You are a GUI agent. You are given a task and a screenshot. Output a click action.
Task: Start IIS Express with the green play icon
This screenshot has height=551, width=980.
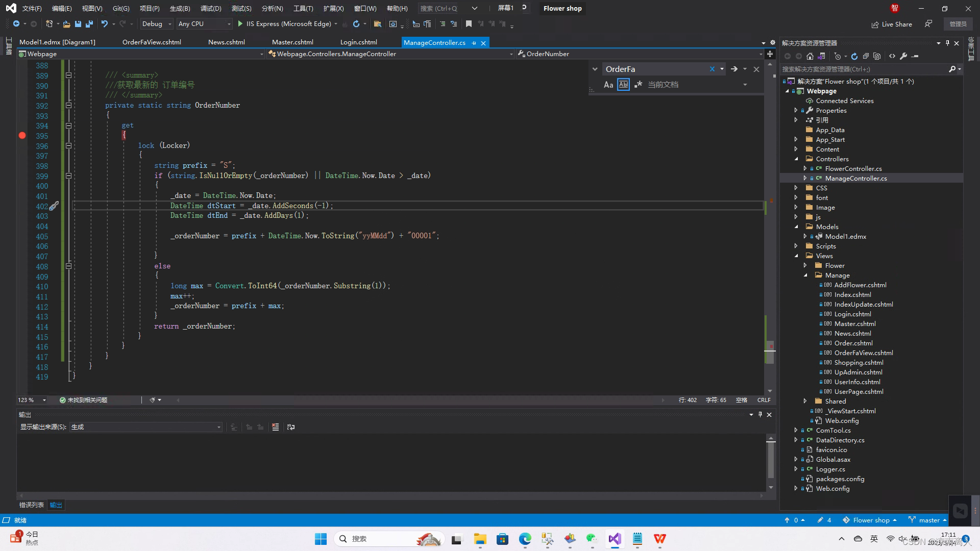(240, 23)
